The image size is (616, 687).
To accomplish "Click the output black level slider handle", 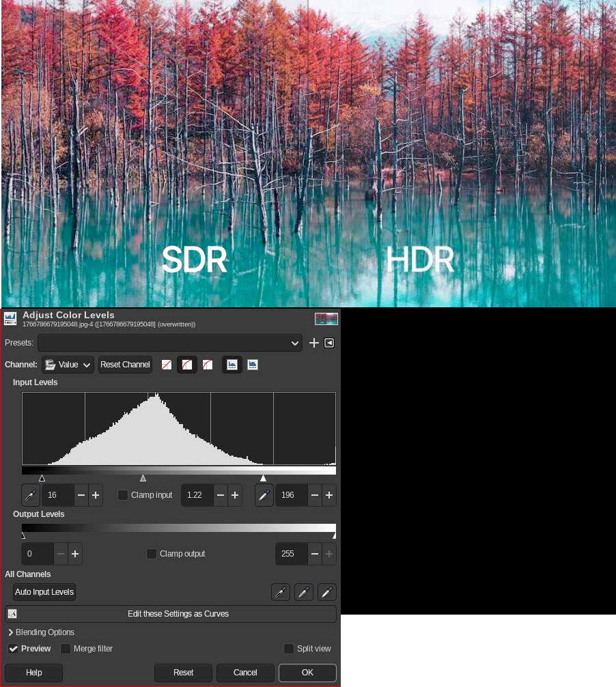I will coord(23,535).
